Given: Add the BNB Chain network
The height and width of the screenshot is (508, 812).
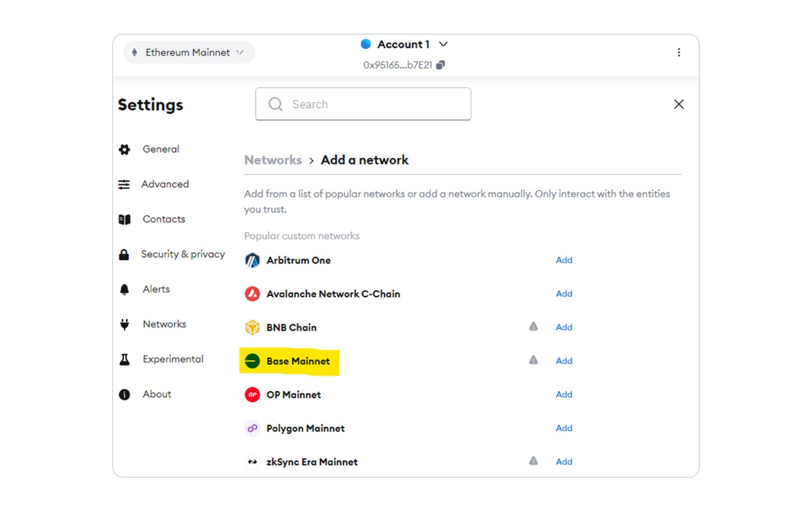Looking at the screenshot, I should tap(564, 327).
